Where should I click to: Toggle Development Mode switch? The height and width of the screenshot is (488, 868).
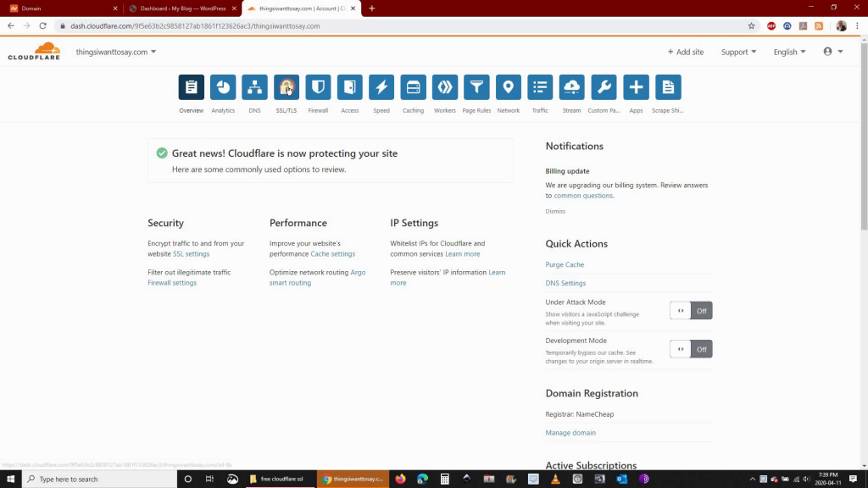point(691,349)
